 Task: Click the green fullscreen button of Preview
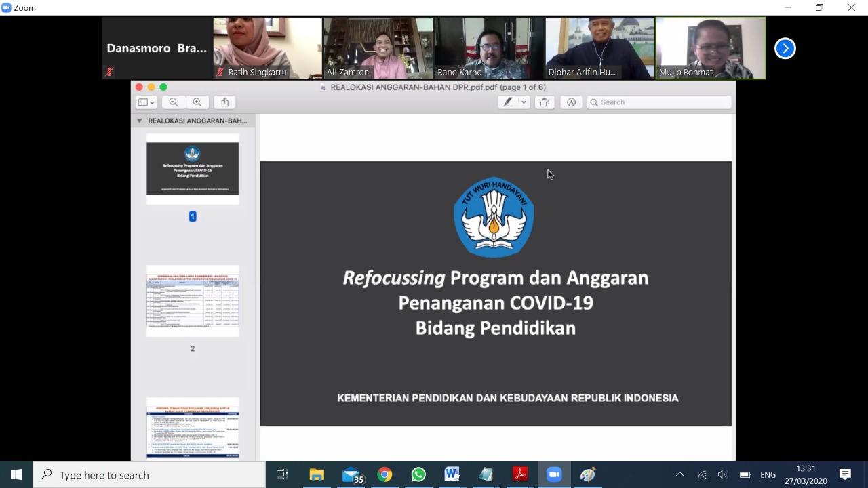tap(163, 87)
